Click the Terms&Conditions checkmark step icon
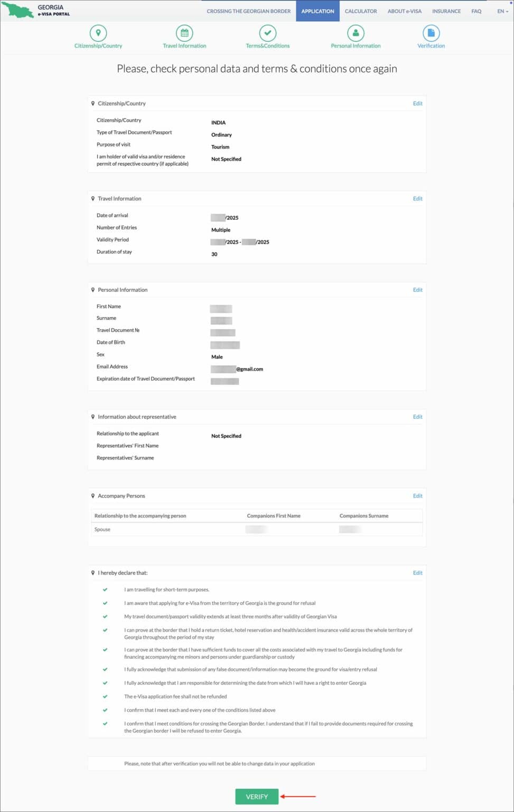The height and width of the screenshot is (812, 514). point(268,33)
